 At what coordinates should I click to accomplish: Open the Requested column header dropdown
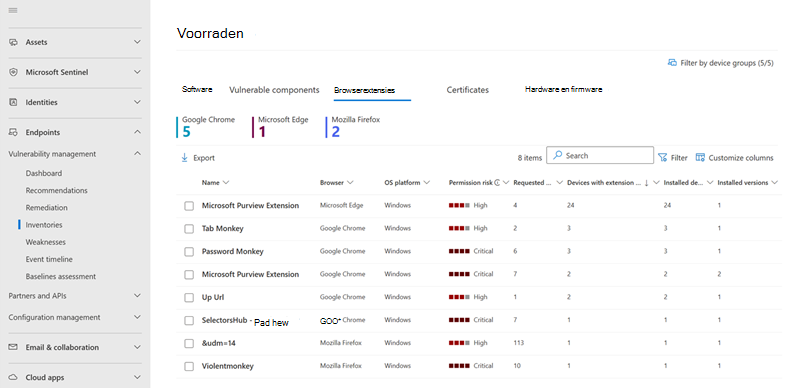(x=559, y=183)
